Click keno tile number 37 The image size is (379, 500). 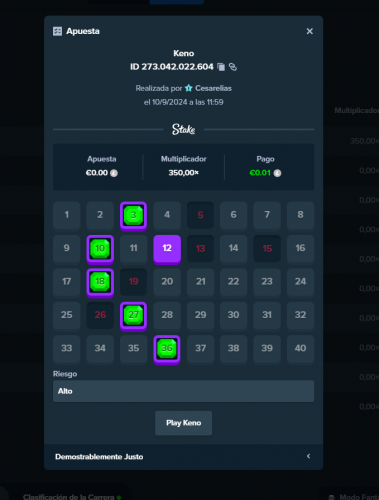[200, 348]
